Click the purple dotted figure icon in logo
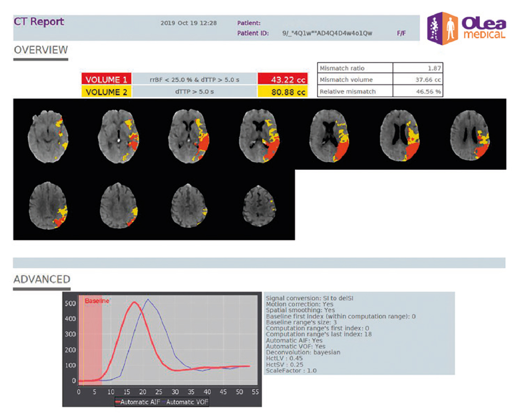This screenshot has height=420, width=514. tap(435, 29)
